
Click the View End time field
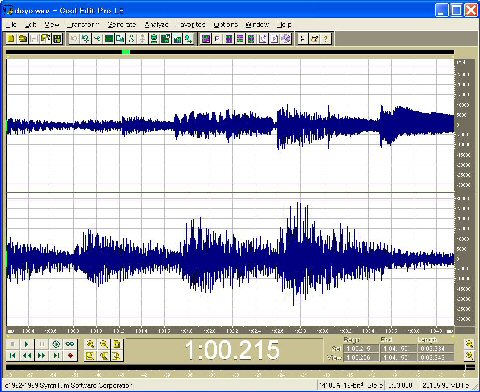(398, 357)
